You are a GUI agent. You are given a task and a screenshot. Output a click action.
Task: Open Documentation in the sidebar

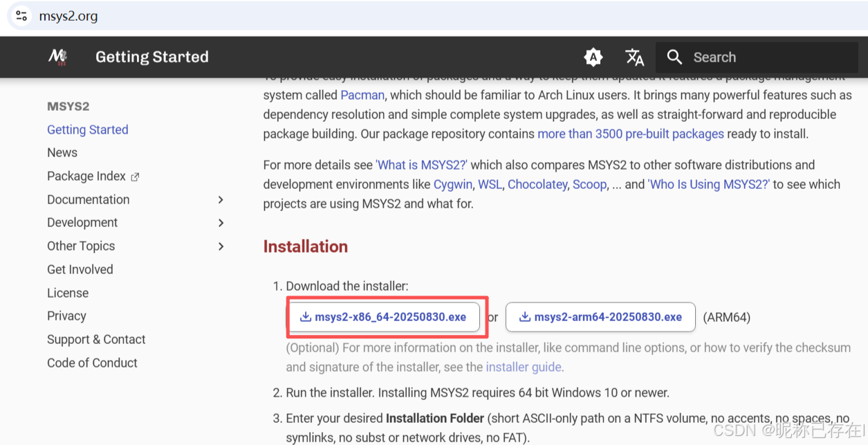(x=89, y=199)
